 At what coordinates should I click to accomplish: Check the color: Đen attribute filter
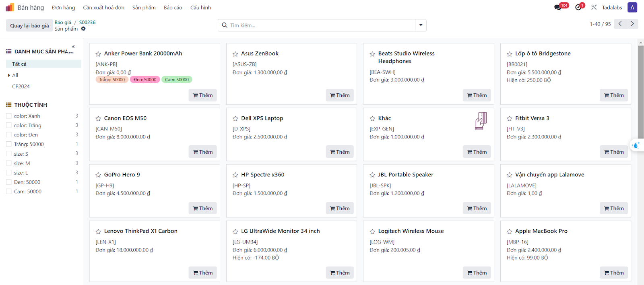point(9,135)
